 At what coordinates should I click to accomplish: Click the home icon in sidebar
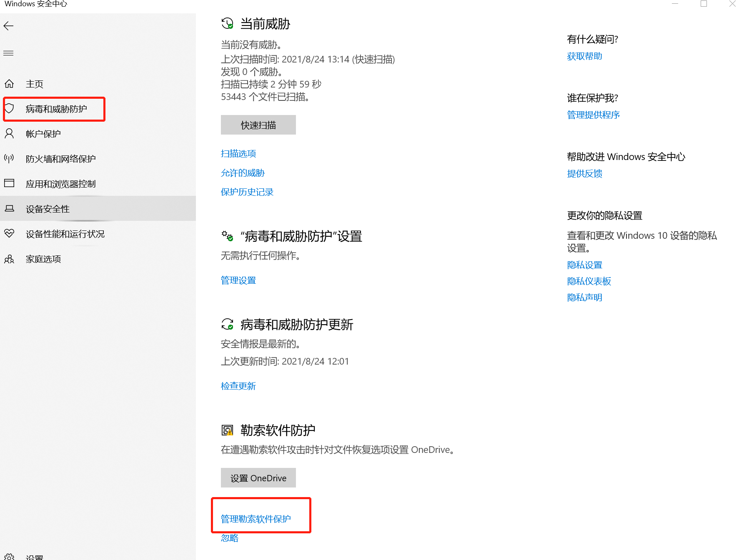tap(9, 84)
